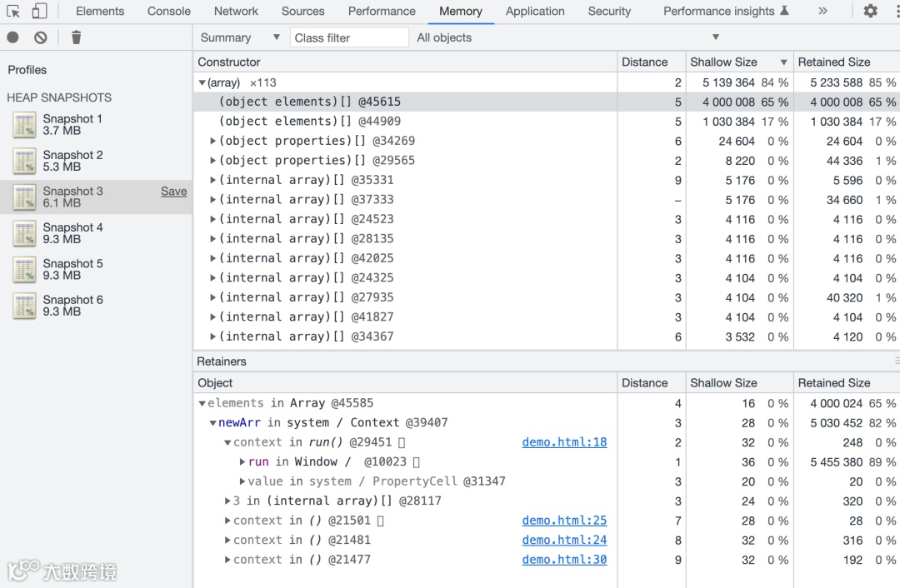
Task: Click Save link for Snapshot 3
Action: click(x=173, y=192)
